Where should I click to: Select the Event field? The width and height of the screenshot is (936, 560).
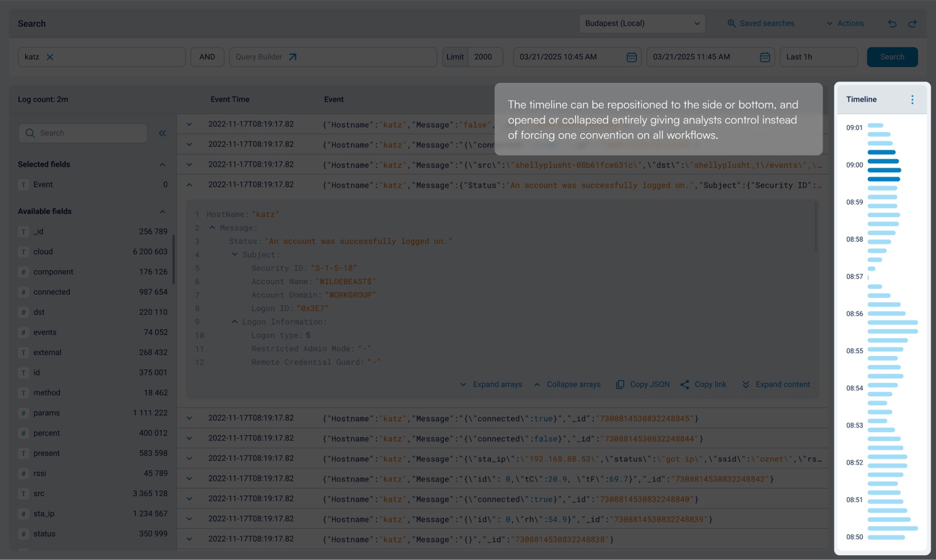tap(93, 185)
